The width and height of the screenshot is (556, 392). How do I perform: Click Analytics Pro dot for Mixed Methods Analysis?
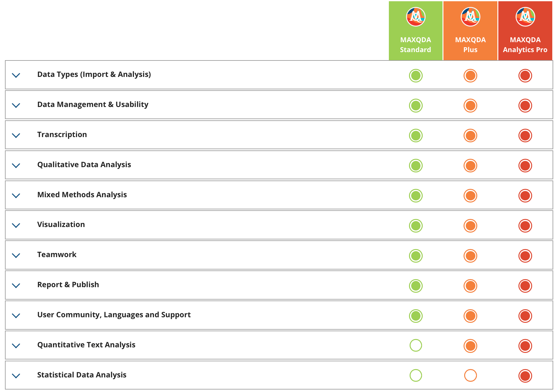click(x=525, y=196)
